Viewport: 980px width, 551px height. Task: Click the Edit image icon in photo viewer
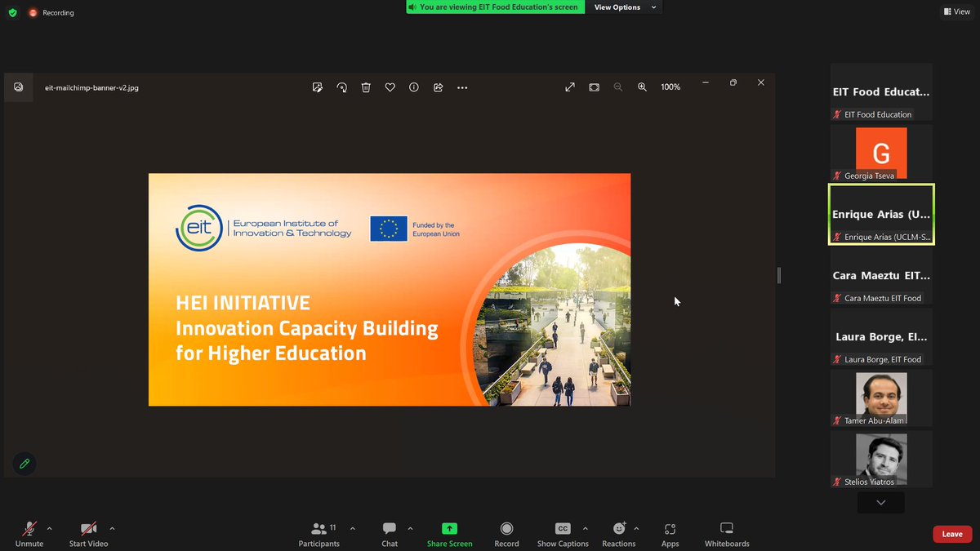click(318, 87)
